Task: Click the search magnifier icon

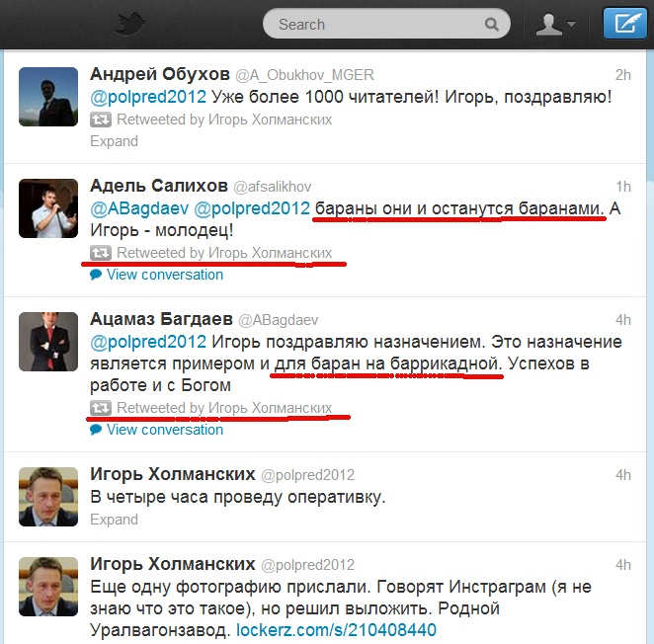Action: pyautogui.click(x=492, y=24)
